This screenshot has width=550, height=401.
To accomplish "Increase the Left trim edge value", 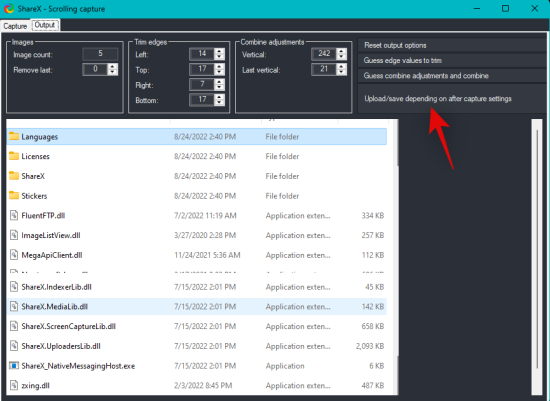I will coord(219,51).
